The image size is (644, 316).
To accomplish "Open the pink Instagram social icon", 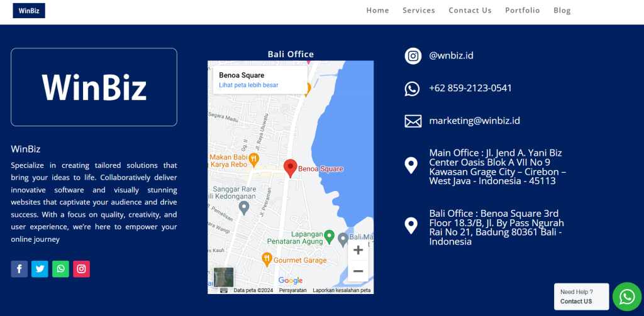I will click(x=81, y=269).
